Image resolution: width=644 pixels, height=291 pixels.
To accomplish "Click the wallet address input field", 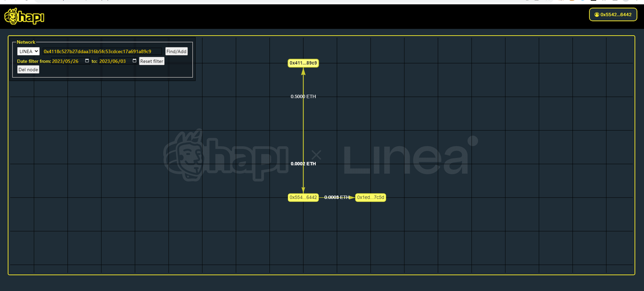I will click(x=102, y=51).
